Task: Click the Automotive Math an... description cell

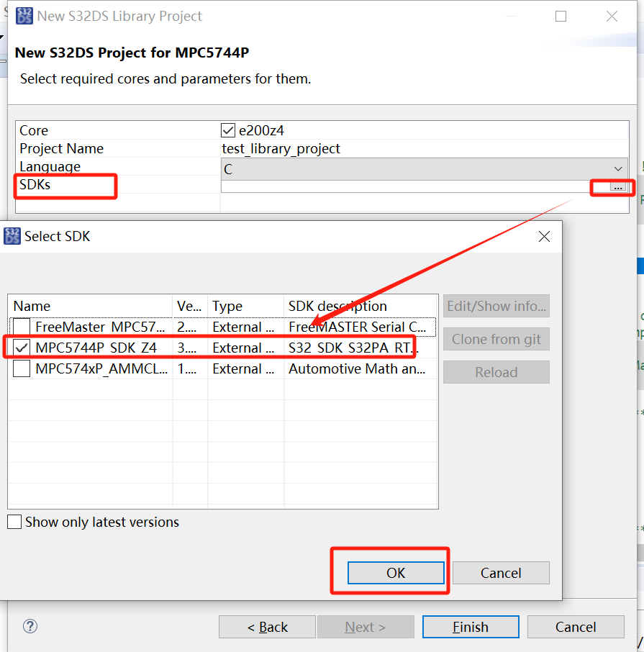Action: pos(357,368)
